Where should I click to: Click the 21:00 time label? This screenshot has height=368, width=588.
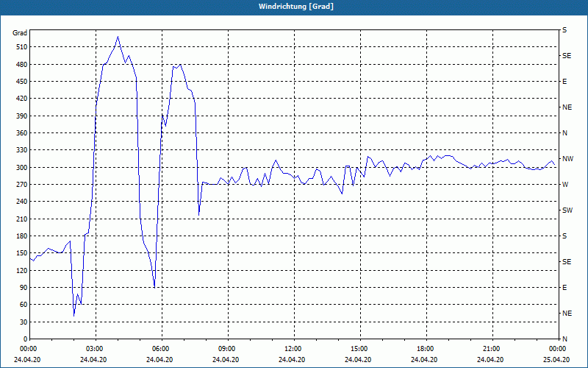tap(490, 348)
